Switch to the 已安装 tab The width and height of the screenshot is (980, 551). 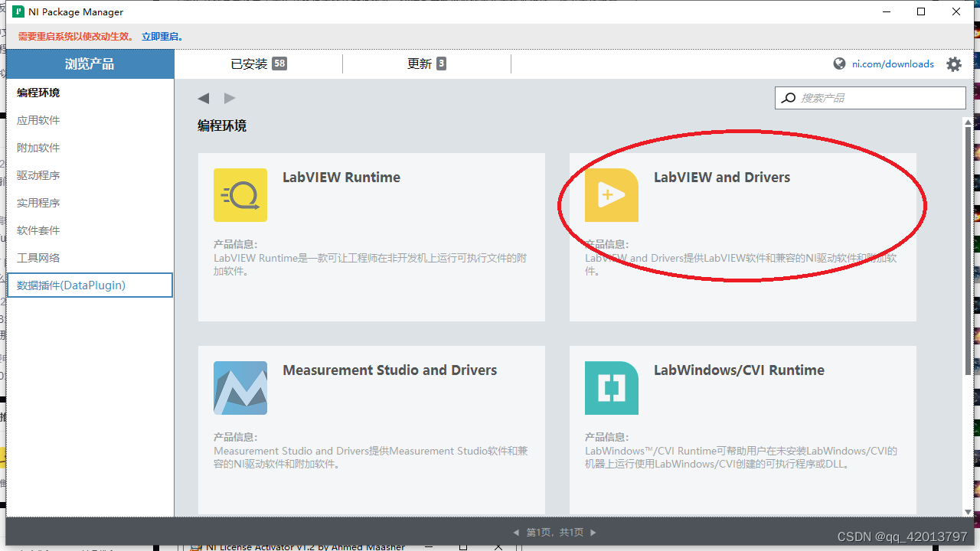pos(258,64)
